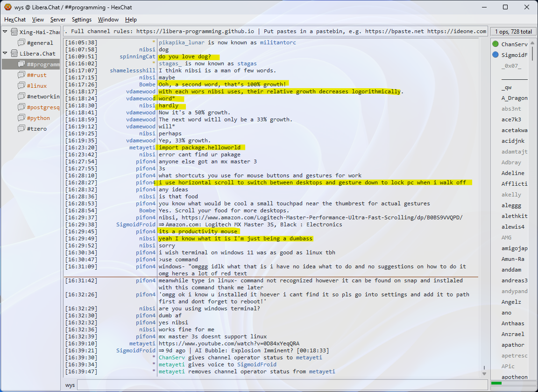The height and width of the screenshot is (392, 538).
Task: Click the green ChanServ operator status icon
Action: 496,44
